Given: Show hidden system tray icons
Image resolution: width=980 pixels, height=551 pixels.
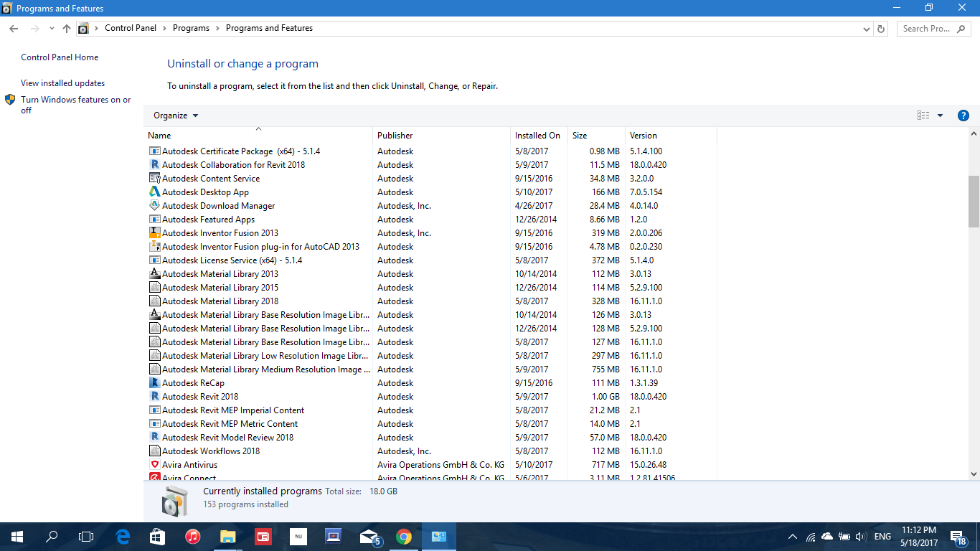Looking at the screenshot, I should point(793,537).
